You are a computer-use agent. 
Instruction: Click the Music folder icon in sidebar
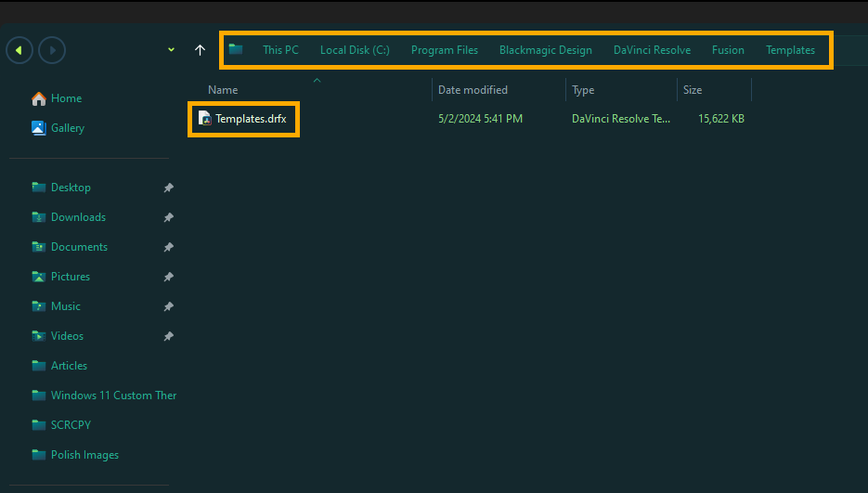tap(39, 306)
